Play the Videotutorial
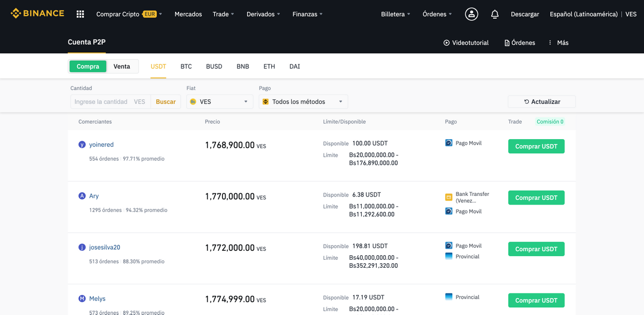 (x=466, y=43)
